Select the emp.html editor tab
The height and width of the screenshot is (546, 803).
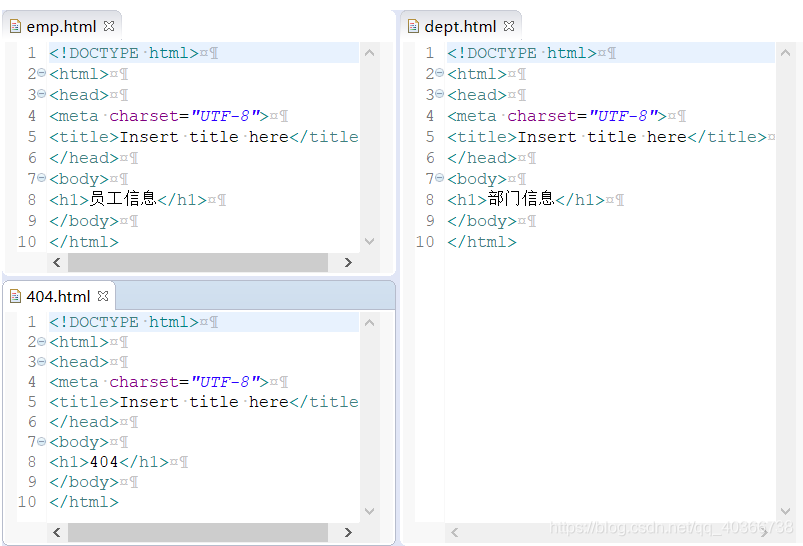pyautogui.click(x=61, y=26)
